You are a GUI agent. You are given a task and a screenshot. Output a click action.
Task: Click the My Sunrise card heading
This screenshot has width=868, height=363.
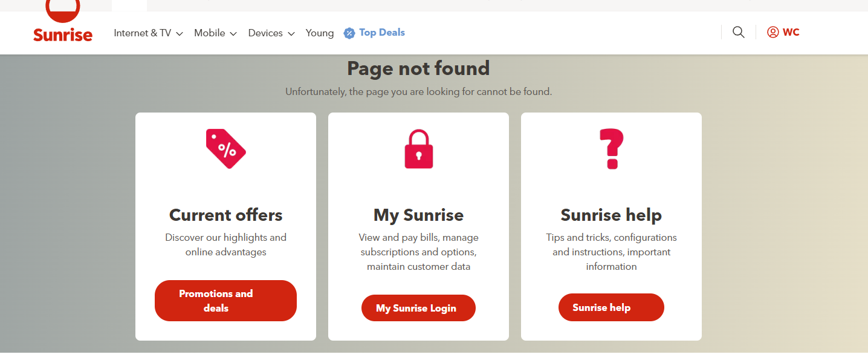click(418, 215)
